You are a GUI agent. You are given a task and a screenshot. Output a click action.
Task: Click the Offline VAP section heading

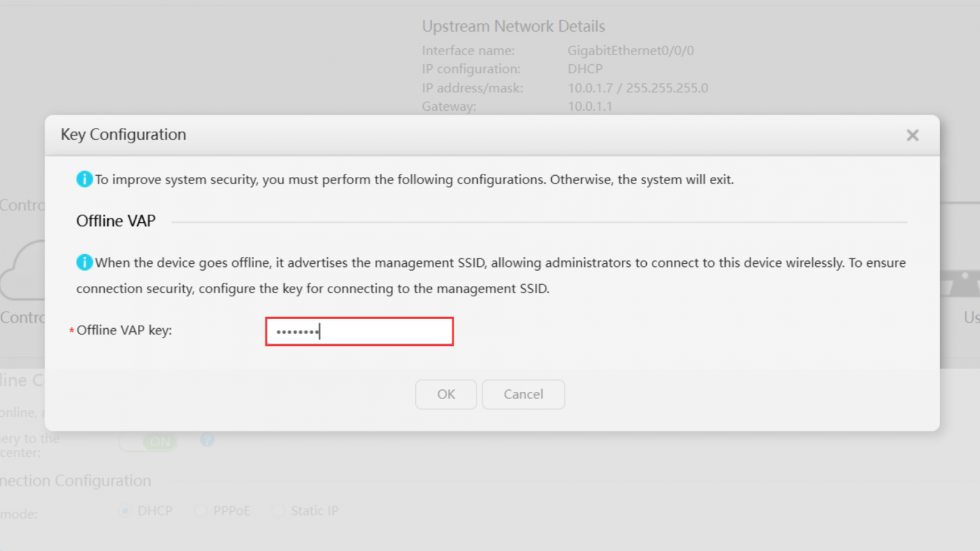[x=116, y=221]
